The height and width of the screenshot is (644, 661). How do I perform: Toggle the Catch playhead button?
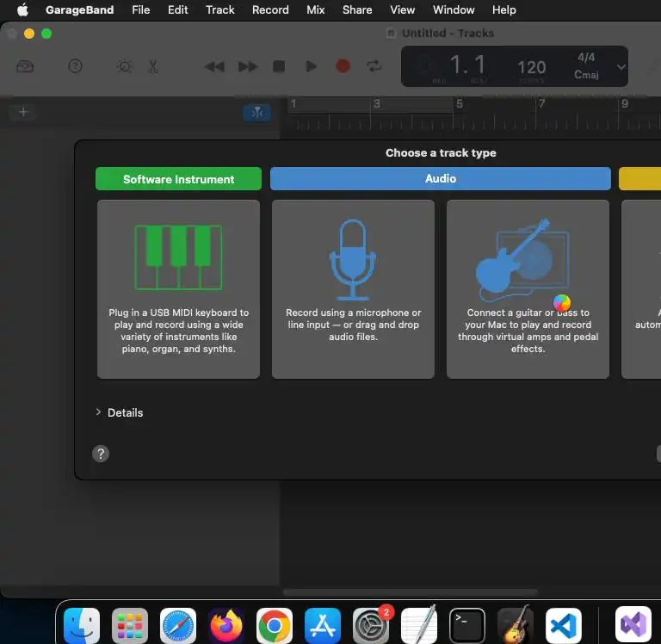pyautogui.click(x=256, y=113)
